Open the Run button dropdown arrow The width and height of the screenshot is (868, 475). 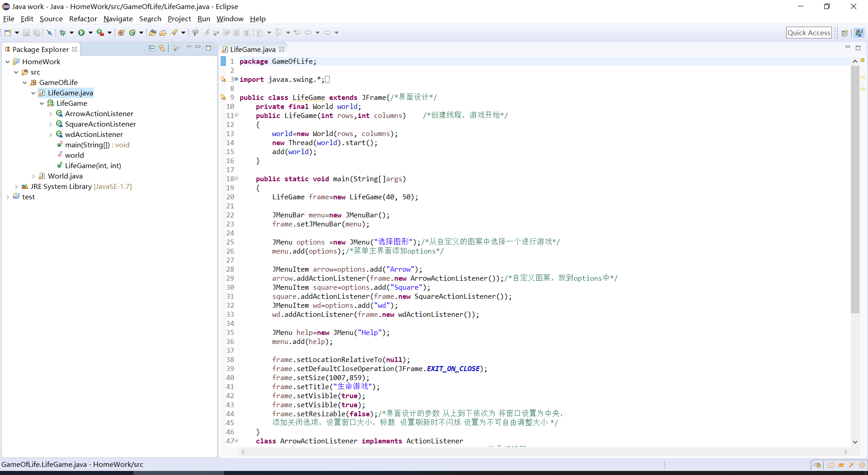[90, 33]
